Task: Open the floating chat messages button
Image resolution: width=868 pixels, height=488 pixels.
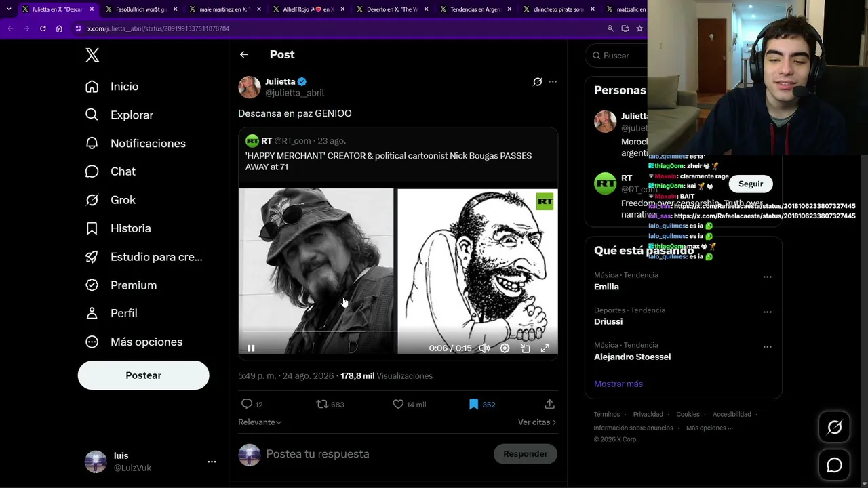Action: click(x=834, y=465)
